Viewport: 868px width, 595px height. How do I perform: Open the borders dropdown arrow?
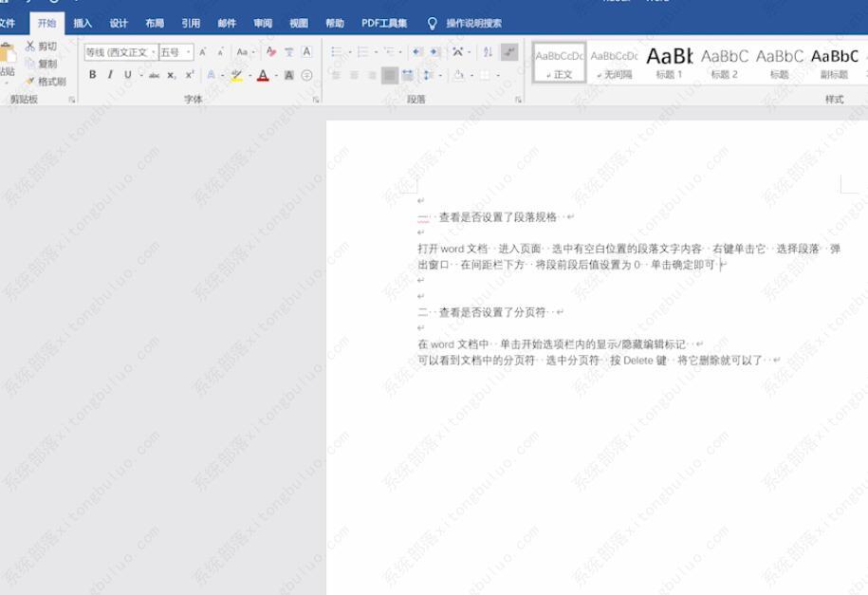498,75
